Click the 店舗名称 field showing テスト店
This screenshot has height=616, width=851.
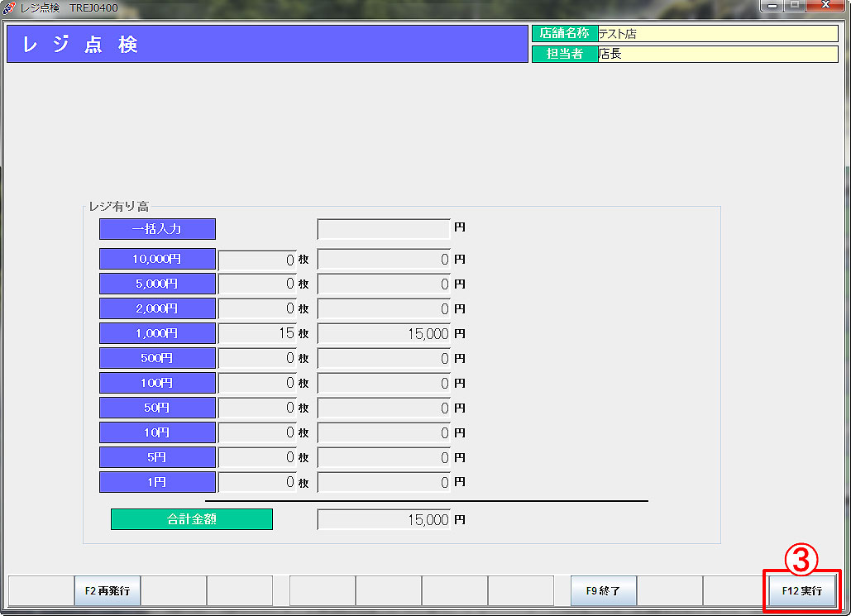[x=718, y=34]
